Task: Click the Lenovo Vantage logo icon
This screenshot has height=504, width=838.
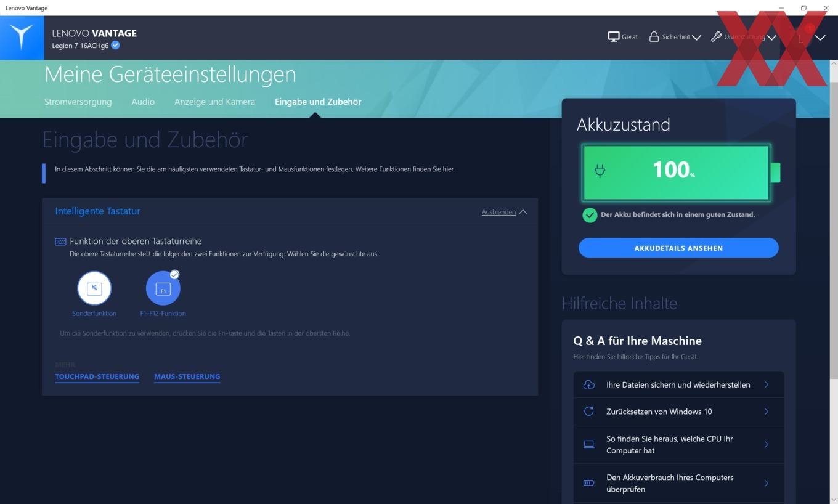Action: pyautogui.click(x=22, y=38)
